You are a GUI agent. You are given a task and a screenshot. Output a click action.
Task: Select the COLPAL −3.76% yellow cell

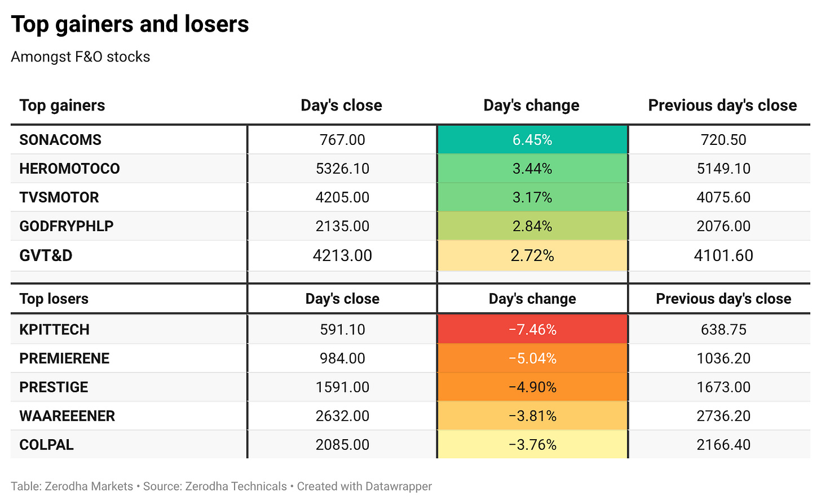tap(532, 444)
